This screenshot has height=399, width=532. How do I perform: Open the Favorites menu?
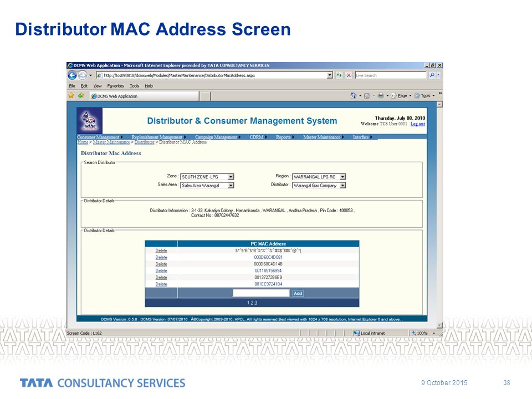(x=115, y=86)
